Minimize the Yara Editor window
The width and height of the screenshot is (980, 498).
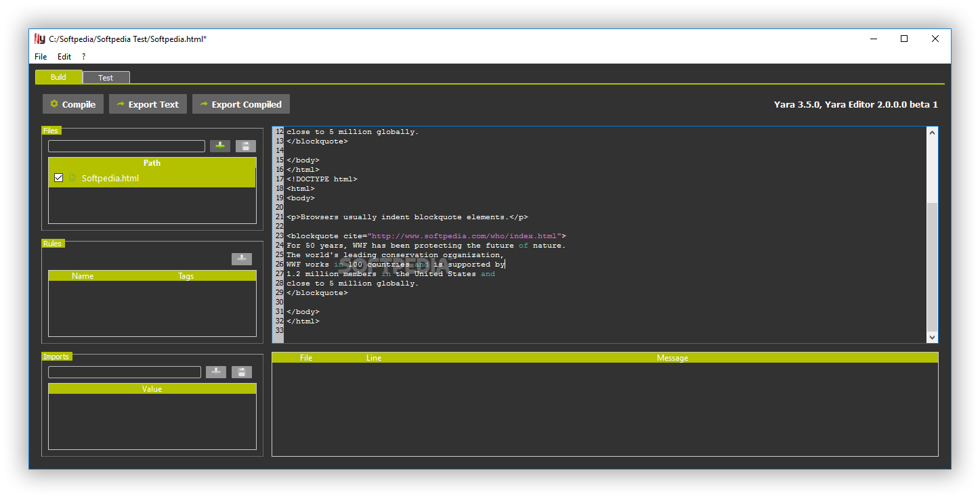[873, 39]
